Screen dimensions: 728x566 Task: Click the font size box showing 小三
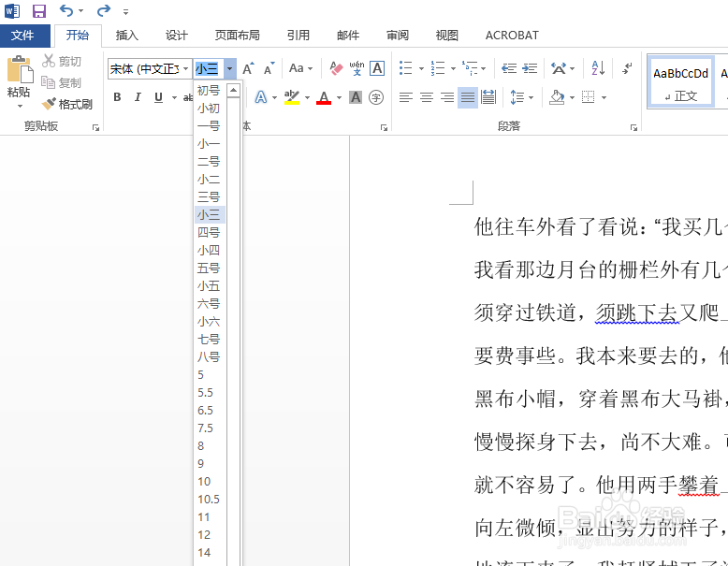[x=209, y=69]
